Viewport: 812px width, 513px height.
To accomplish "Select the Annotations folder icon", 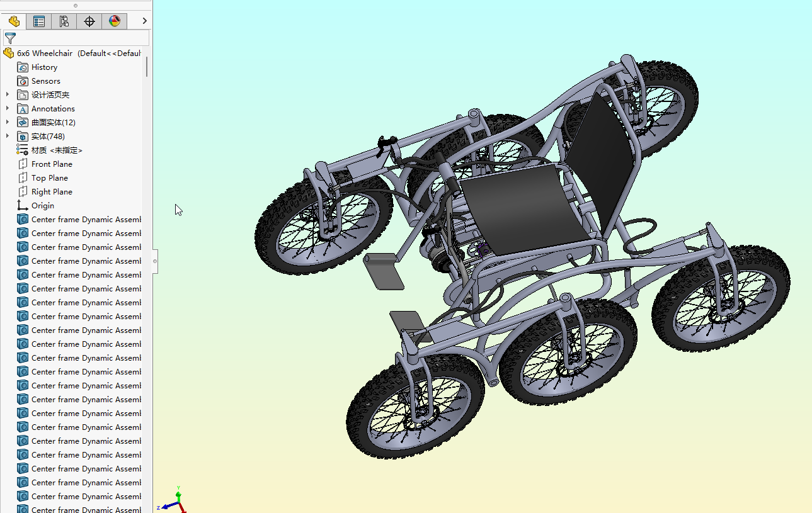I will coord(23,109).
